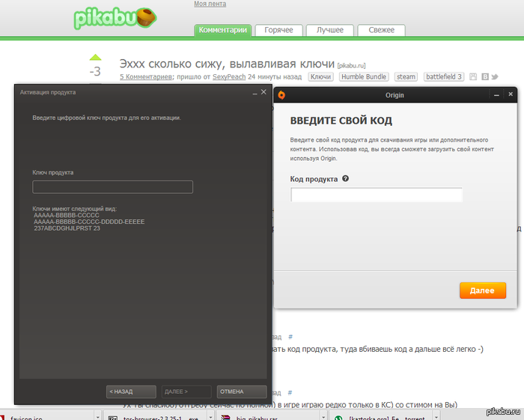Screen dimensions: 524x420
Task: Click the НАЗАД button
Action: (131, 392)
